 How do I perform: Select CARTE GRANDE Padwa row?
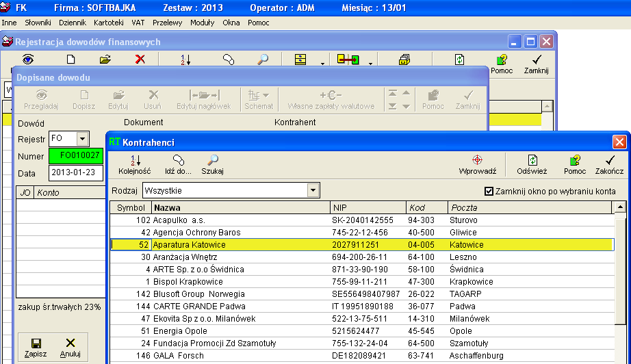[x=362, y=307]
